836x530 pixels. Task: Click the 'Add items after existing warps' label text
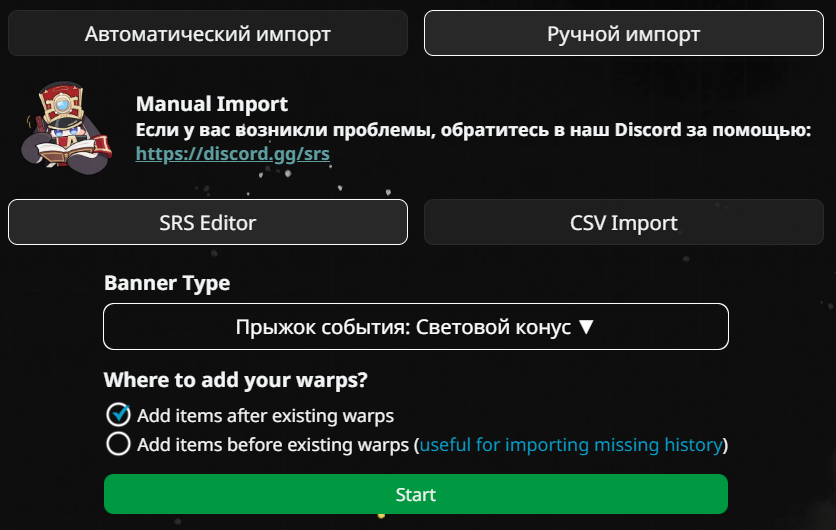point(265,415)
